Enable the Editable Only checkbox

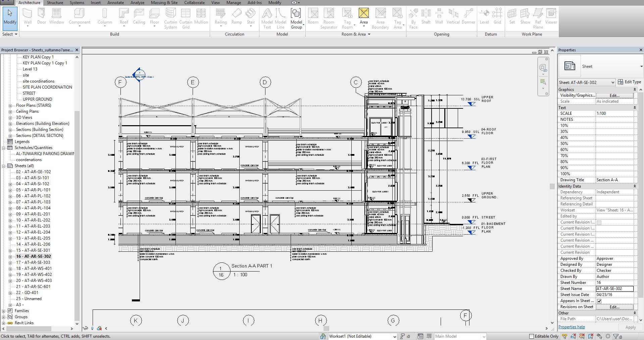531,336
